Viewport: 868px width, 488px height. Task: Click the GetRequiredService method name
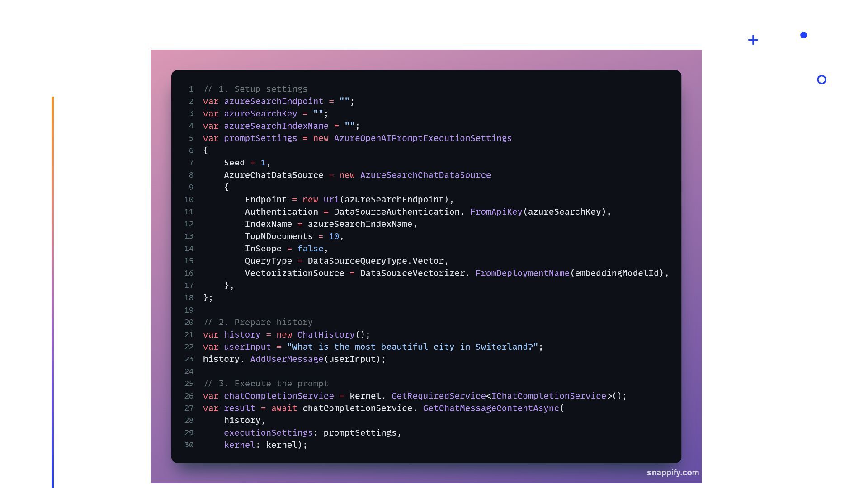[438, 396]
